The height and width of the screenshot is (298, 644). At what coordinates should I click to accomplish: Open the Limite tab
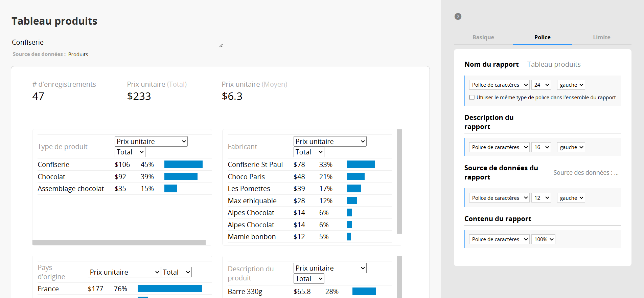tap(602, 37)
